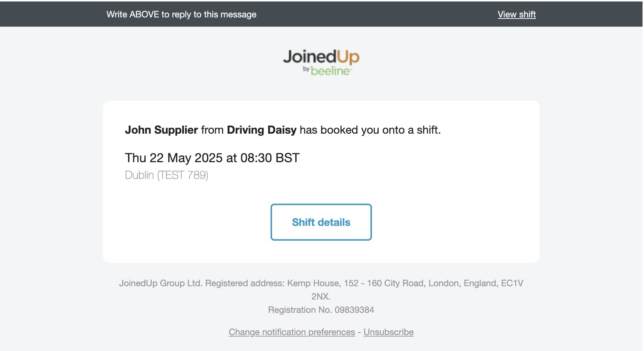The image size is (644, 351).
Task: Click 'has booked you onto a shift' text
Action: click(x=370, y=130)
